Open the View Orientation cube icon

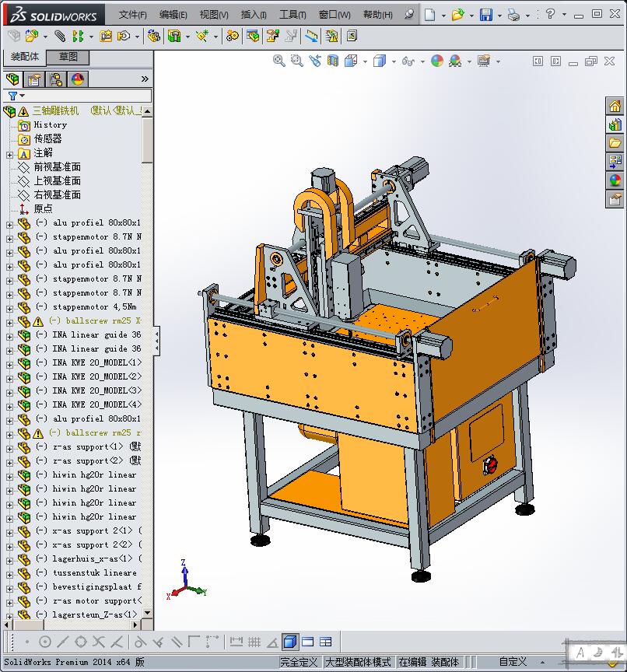(x=351, y=61)
